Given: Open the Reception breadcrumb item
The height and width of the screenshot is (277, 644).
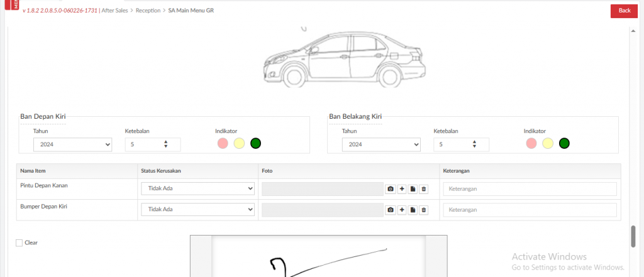Looking at the screenshot, I should (x=148, y=11).
